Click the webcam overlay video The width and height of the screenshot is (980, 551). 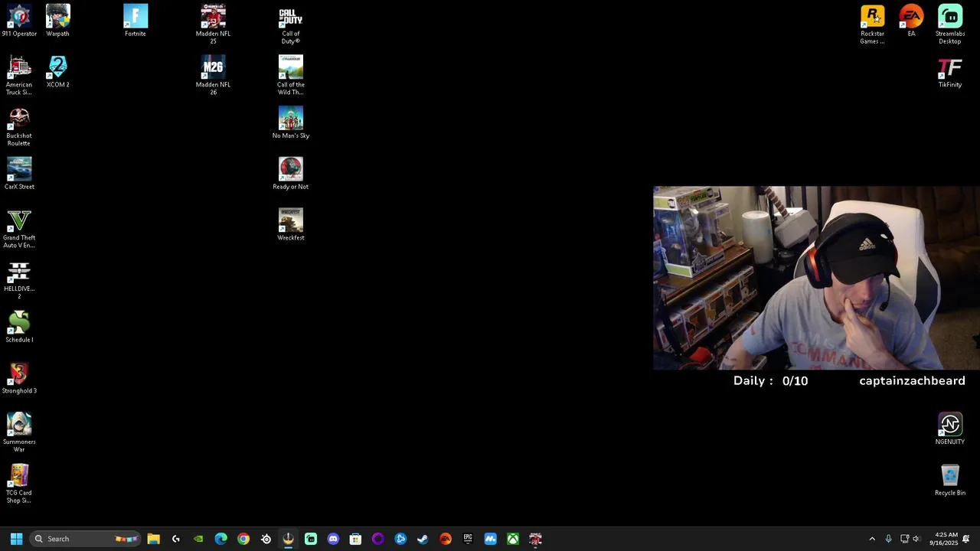click(x=816, y=278)
